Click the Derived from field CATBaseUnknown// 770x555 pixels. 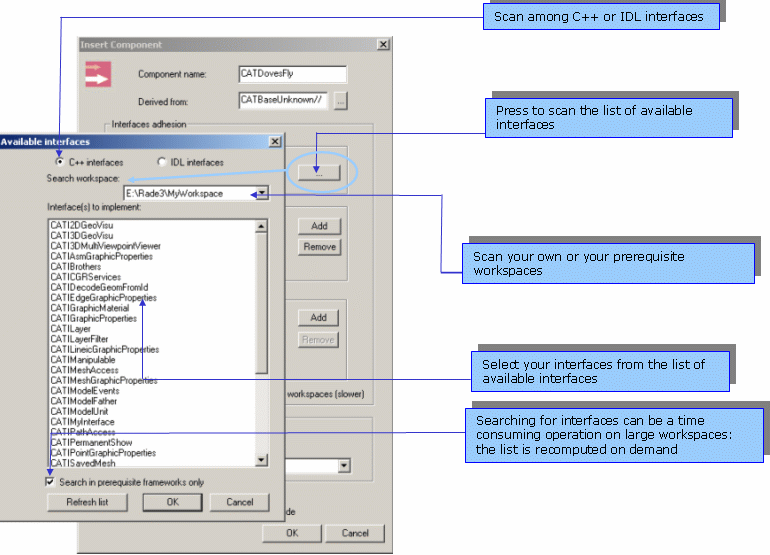point(283,100)
